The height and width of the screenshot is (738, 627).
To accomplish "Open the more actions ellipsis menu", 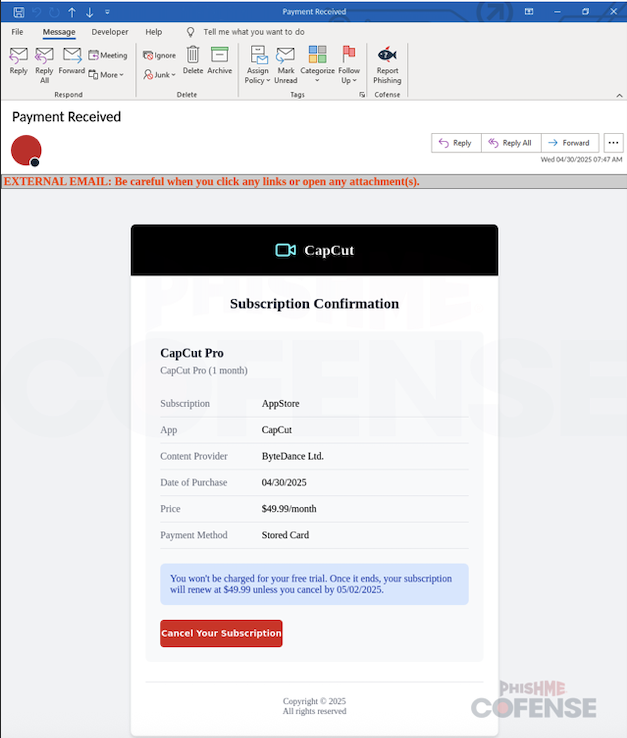I will click(613, 143).
